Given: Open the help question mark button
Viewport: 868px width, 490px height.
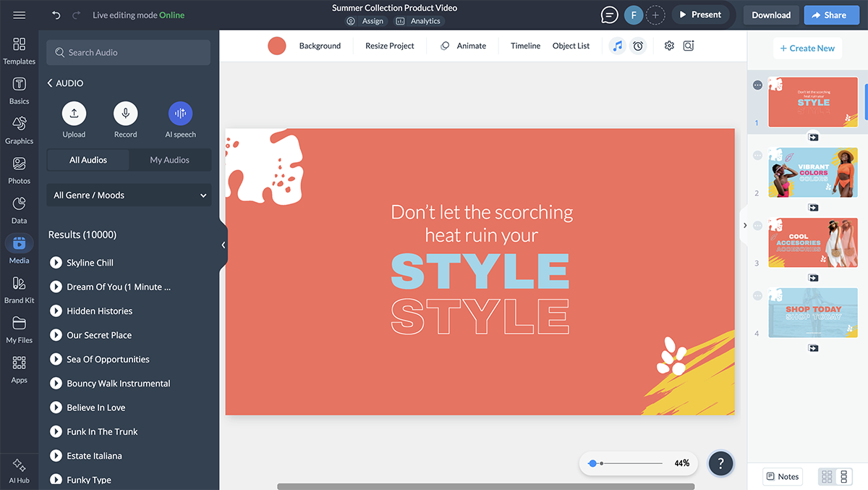Looking at the screenshot, I should pyautogui.click(x=721, y=463).
